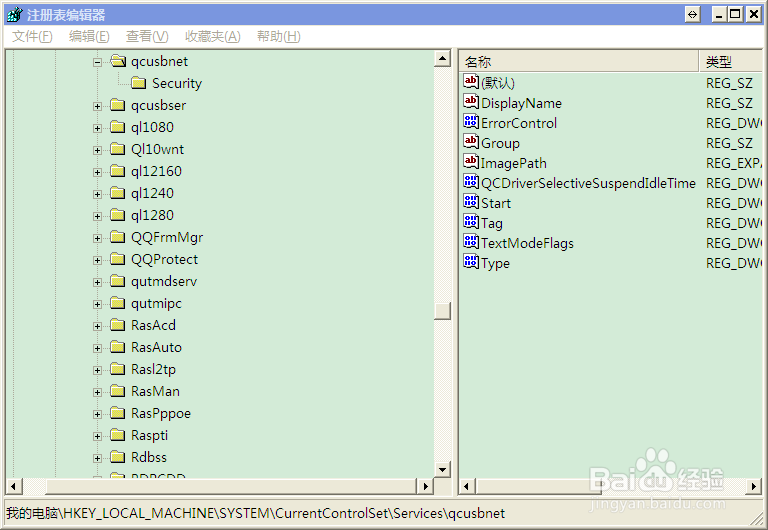Select the Raspti key

[x=149, y=435]
